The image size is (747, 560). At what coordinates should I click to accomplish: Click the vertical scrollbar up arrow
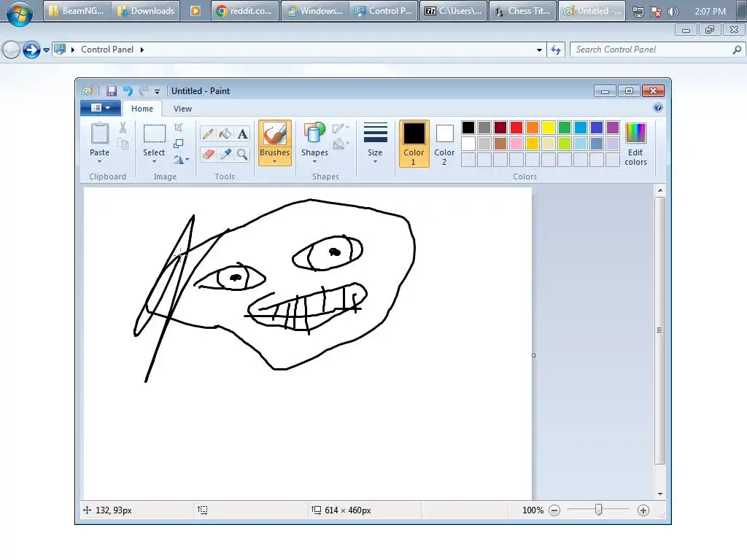point(659,190)
